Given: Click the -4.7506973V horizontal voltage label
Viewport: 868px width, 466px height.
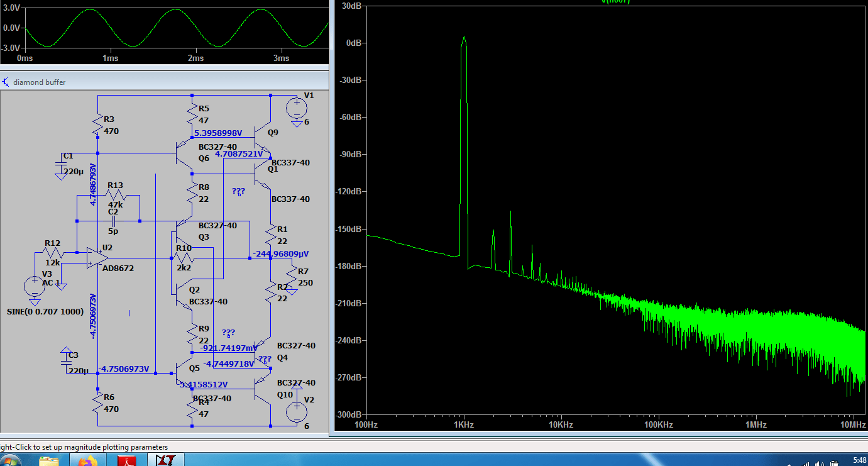Looking at the screenshot, I should click(x=124, y=369).
